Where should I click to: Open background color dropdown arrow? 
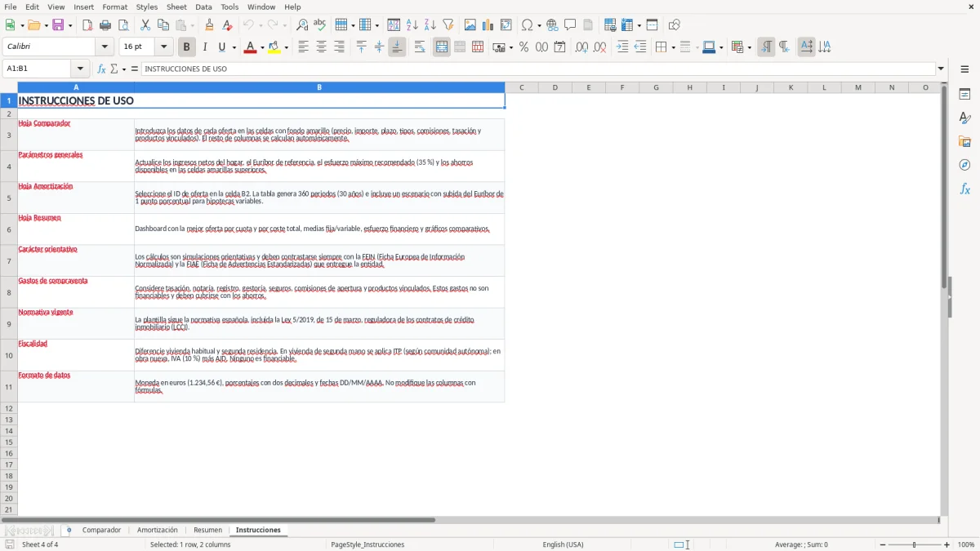pos(286,47)
